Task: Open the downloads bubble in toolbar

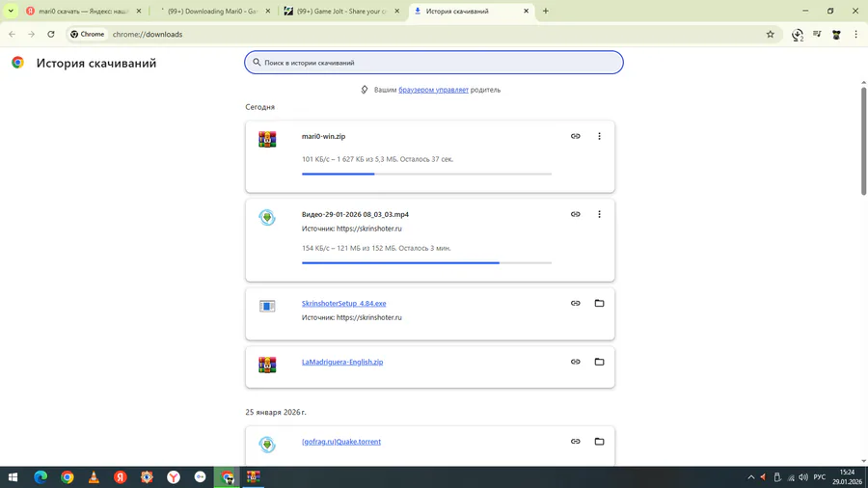Action: [x=798, y=35]
